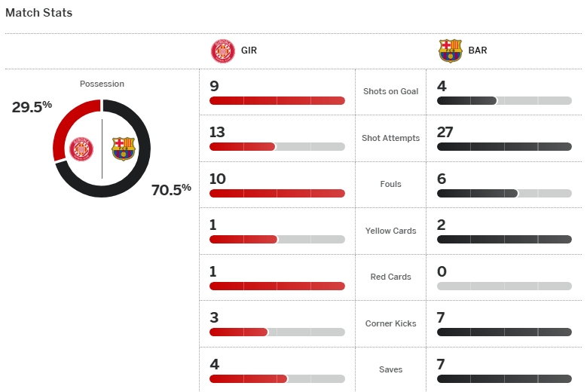Click the Barcelona crest in the header
Image resolution: width=587 pixels, height=392 pixels.
click(x=450, y=51)
